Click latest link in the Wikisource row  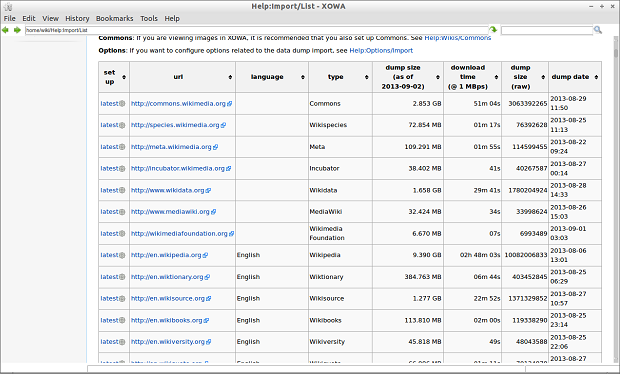(x=109, y=298)
